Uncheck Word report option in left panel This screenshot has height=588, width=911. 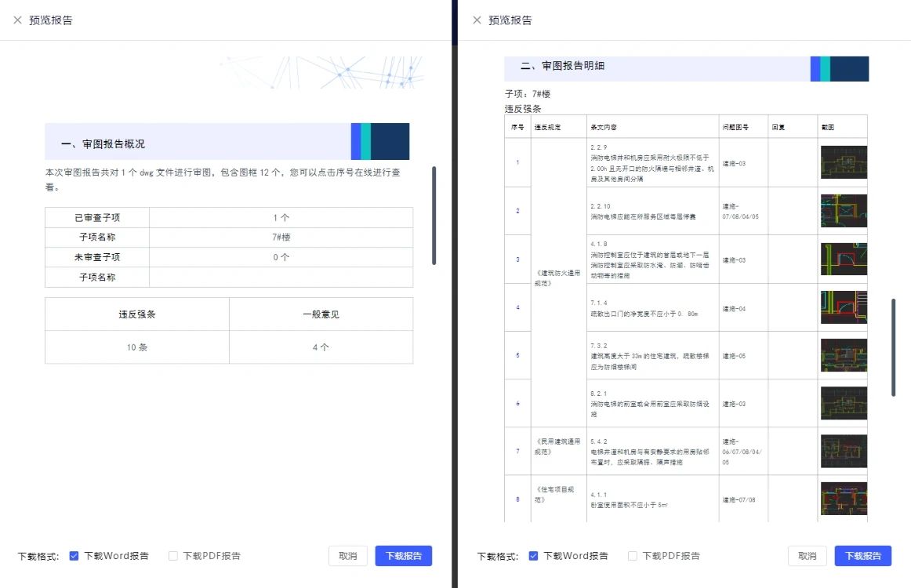click(74, 556)
